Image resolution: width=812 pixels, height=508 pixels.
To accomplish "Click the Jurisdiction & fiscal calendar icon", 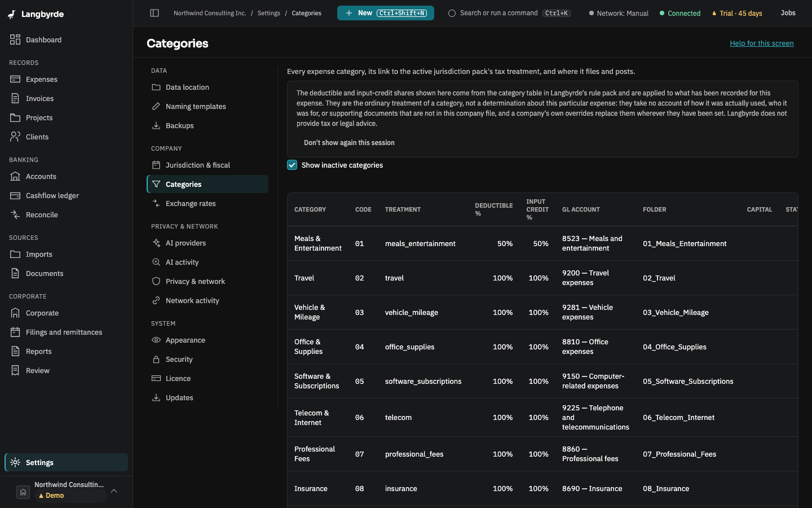I will 156,165.
